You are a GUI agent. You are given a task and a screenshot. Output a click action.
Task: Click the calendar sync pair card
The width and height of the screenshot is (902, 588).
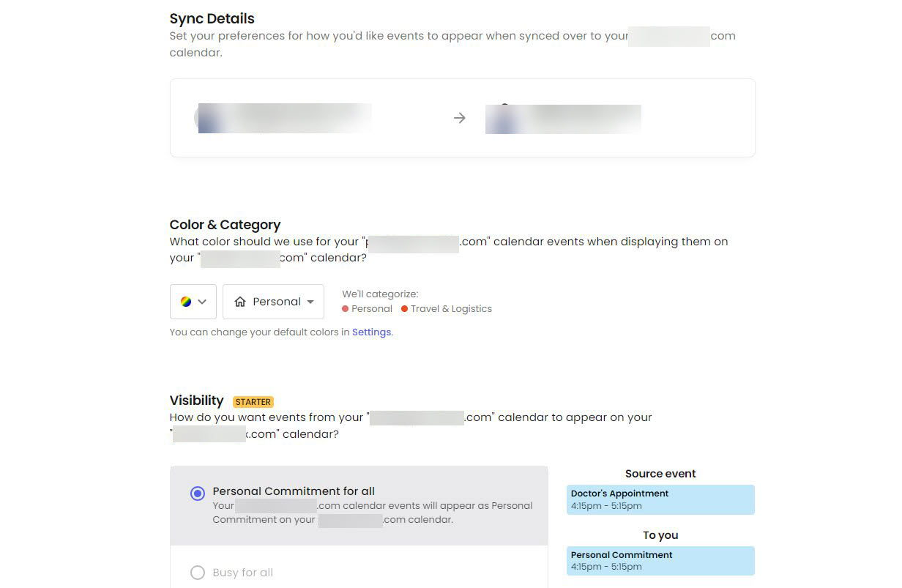[x=462, y=117]
